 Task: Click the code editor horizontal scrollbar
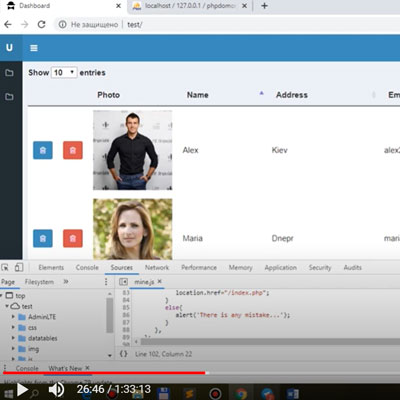[270, 342]
